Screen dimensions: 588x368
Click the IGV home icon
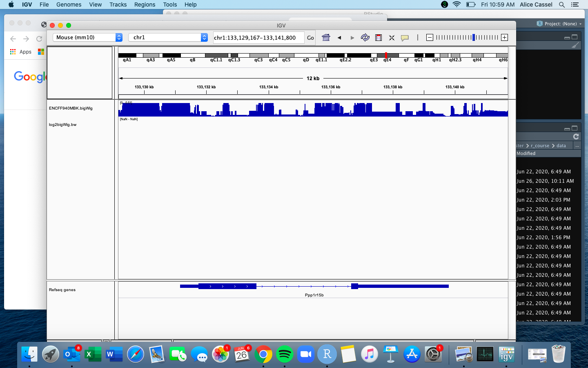point(326,37)
